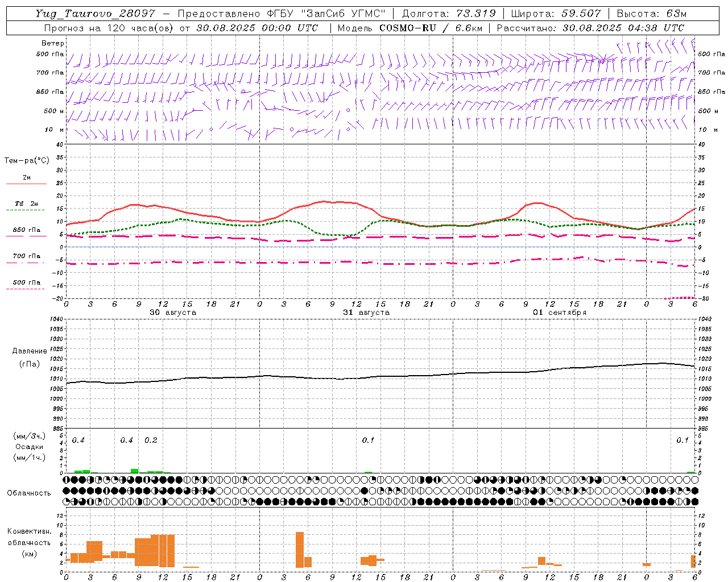Click the Td 2м dew point legend entry

tap(26, 203)
